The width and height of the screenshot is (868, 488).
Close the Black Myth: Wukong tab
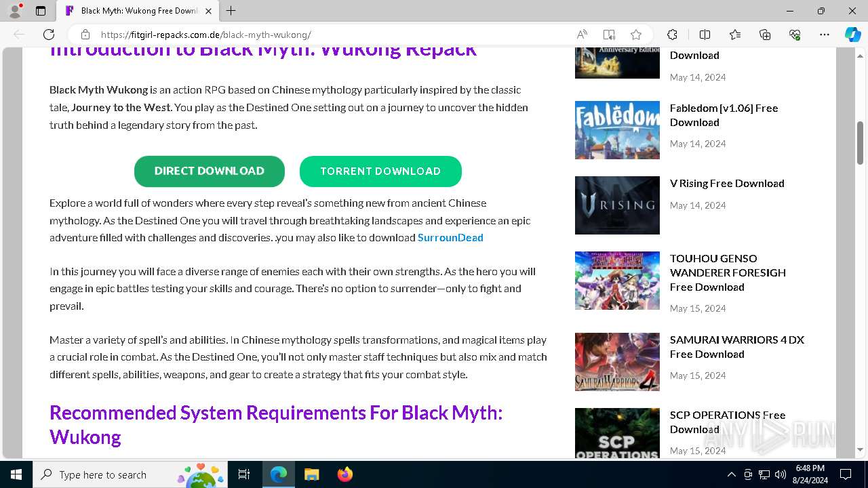tap(208, 11)
